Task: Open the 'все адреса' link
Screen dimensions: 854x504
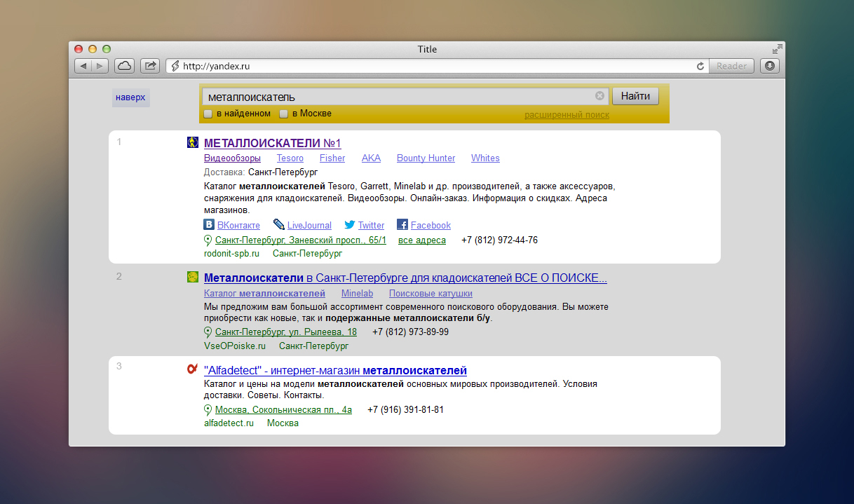Action: (422, 240)
